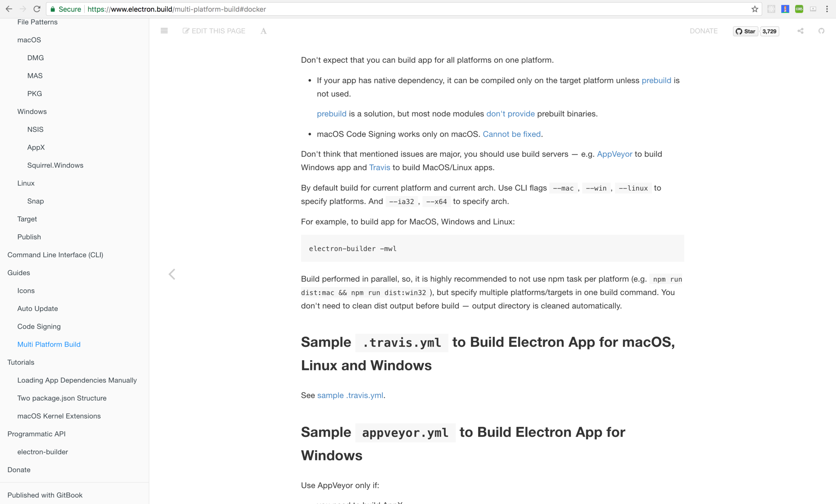Bookmark the page with star icon

click(x=754, y=9)
